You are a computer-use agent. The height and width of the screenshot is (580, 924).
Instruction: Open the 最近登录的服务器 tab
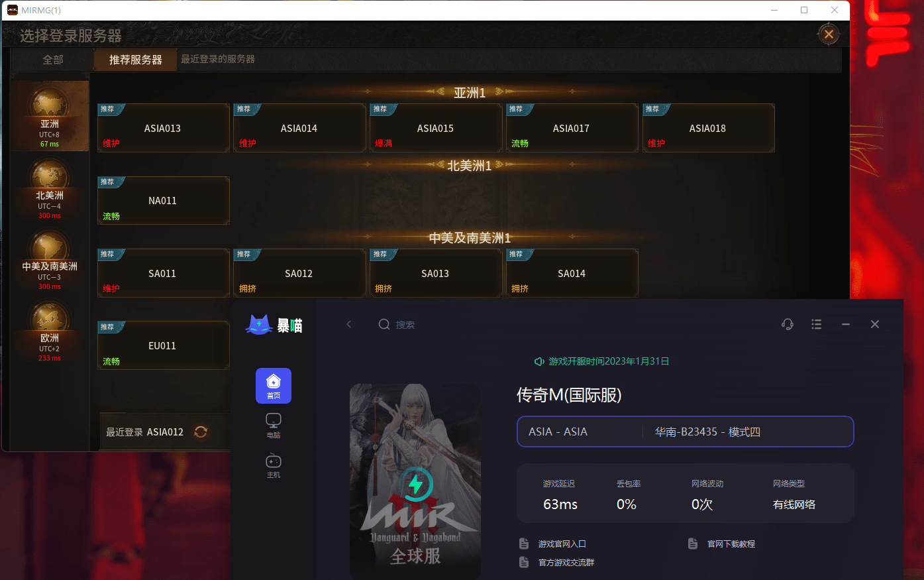click(x=218, y=59)
